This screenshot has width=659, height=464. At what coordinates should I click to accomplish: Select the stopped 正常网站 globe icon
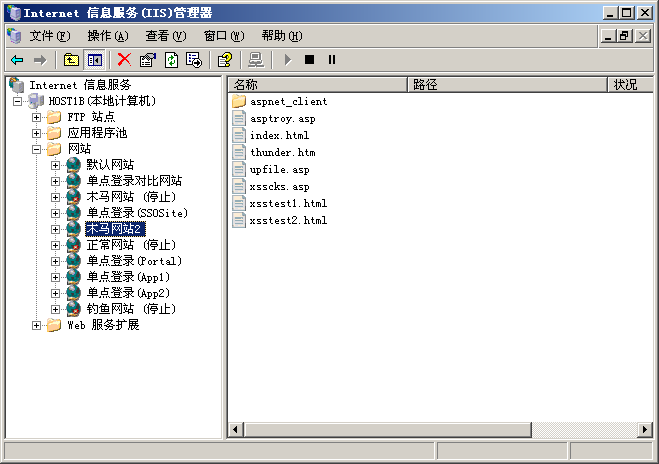74,245
